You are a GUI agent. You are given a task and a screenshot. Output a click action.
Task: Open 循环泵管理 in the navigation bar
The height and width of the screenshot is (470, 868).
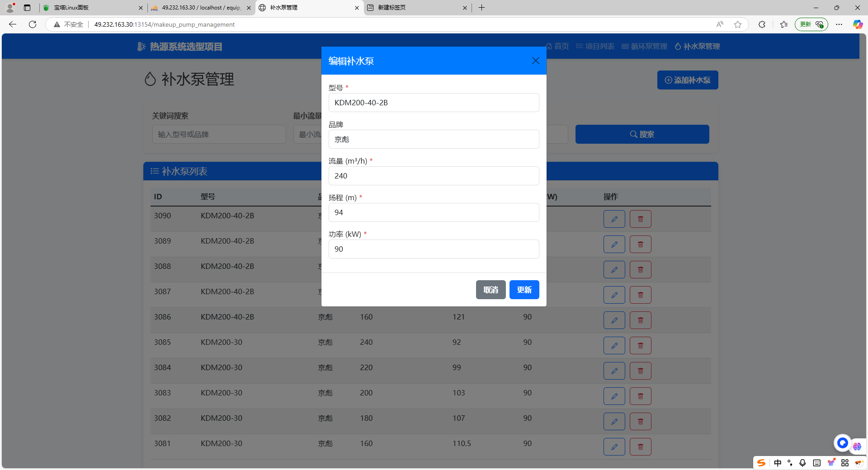point(644,46)
